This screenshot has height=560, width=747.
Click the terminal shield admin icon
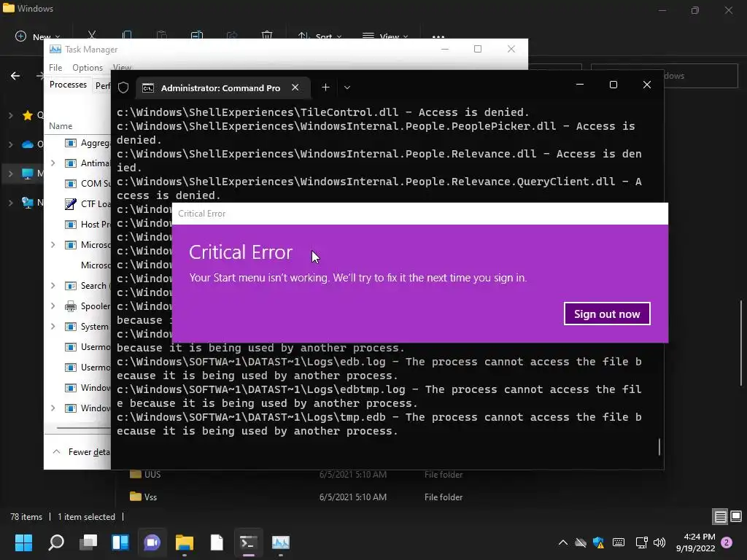click(123, 87)
